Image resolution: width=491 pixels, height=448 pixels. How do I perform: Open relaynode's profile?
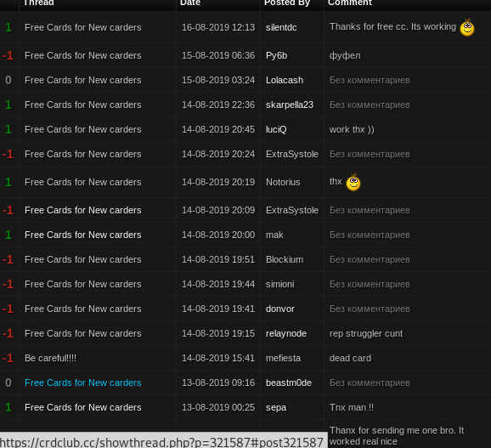tap(286, 333)
